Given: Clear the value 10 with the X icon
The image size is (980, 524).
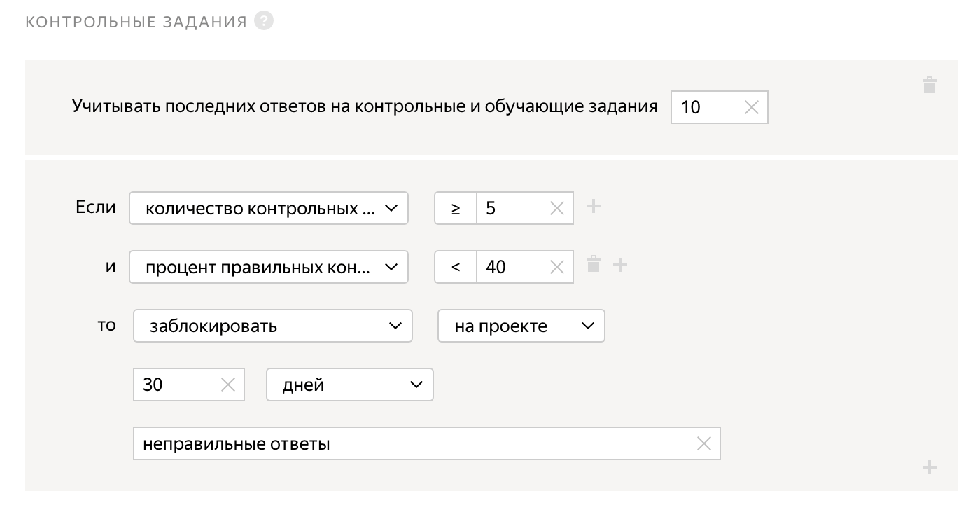Looking at the screenshot, I should tap(751, 107).
